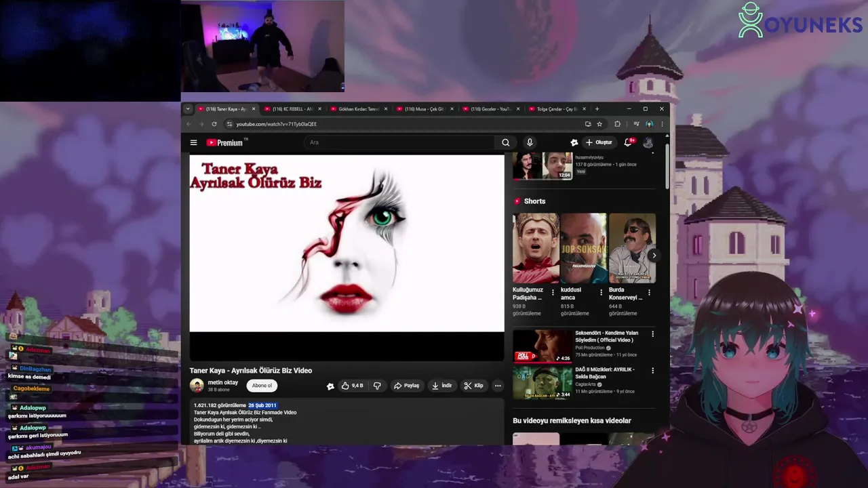
Task: Open a new browser tab with plus
Action: click(x=597, y=109)
